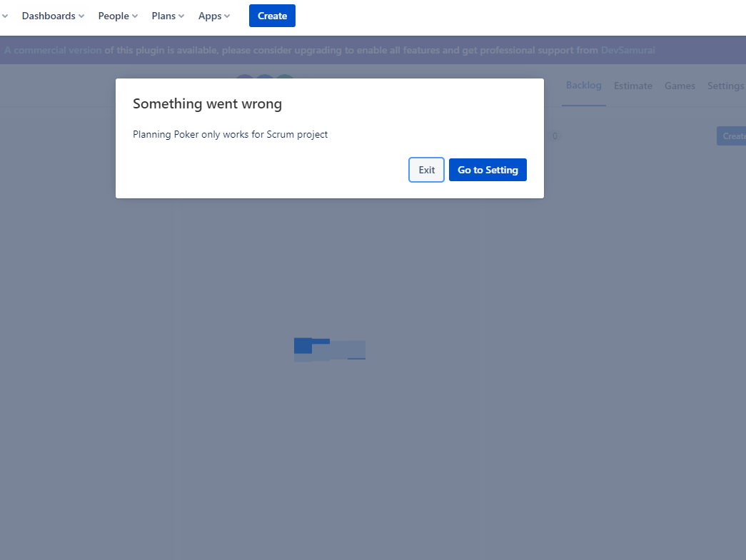Screen dimensions: 746x560
Task: Open the DevSamurai link in banner
Action: pos(628,50)
